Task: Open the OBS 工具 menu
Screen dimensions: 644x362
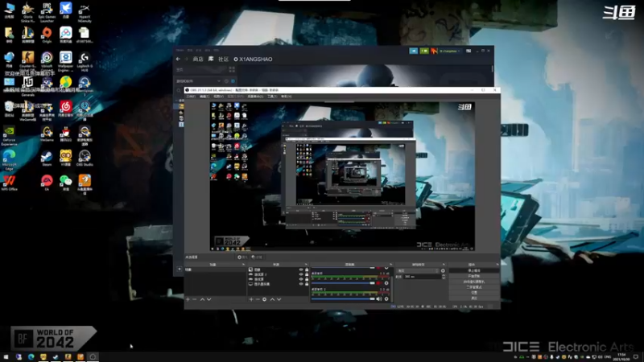Action: pos(272,97)
